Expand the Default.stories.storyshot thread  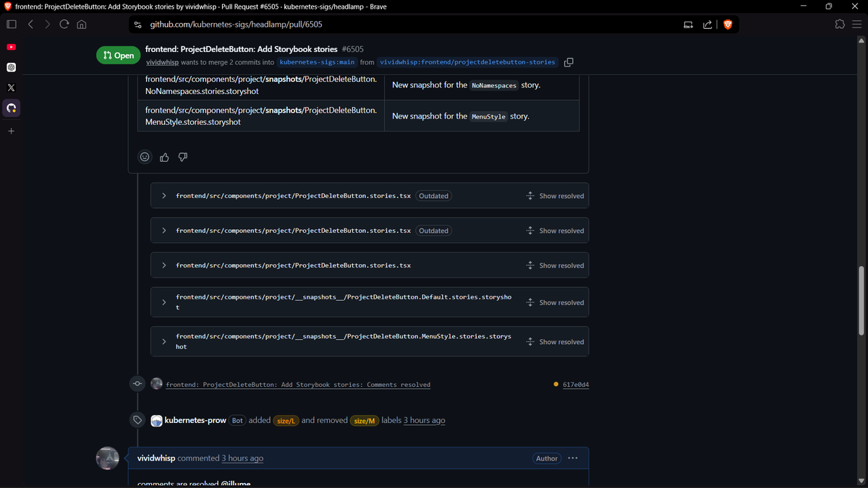click(x=164, y=302)
